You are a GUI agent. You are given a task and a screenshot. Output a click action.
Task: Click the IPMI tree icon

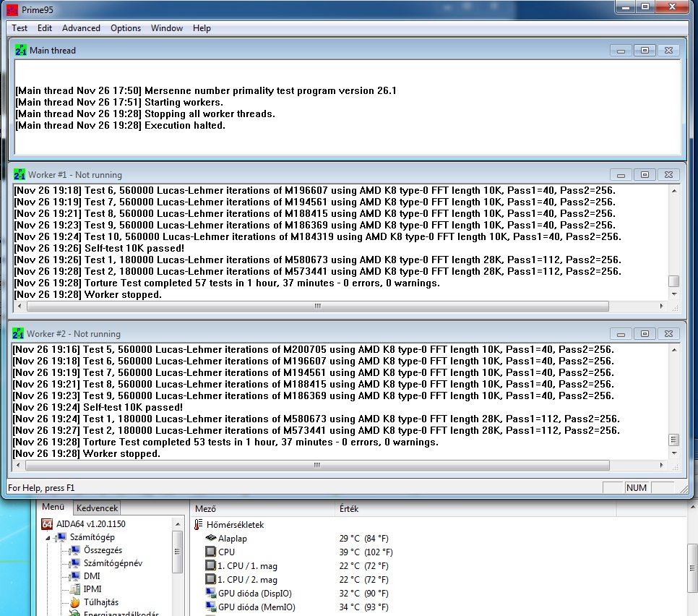click(76, 589)
